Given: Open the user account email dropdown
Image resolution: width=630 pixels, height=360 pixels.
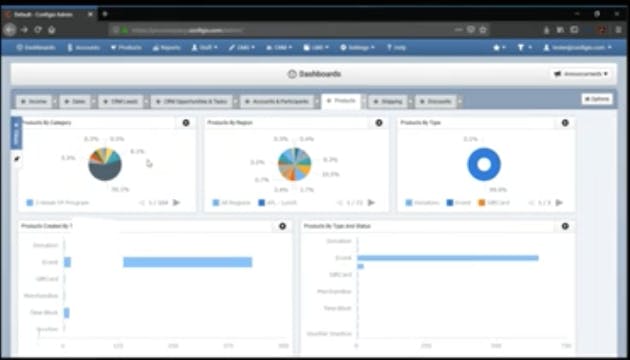Looking at the screenshot, I should click(578, 47).
